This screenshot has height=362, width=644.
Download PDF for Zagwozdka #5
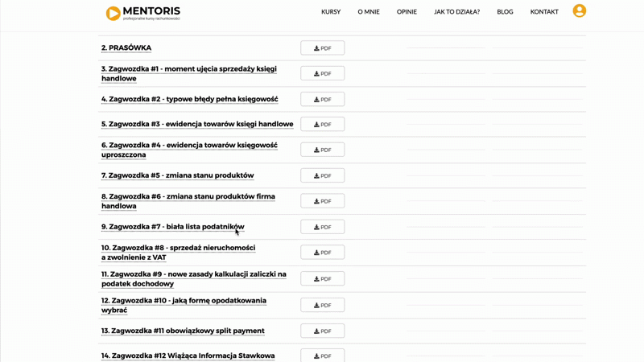pyautogui.click(x=323, y=175)
